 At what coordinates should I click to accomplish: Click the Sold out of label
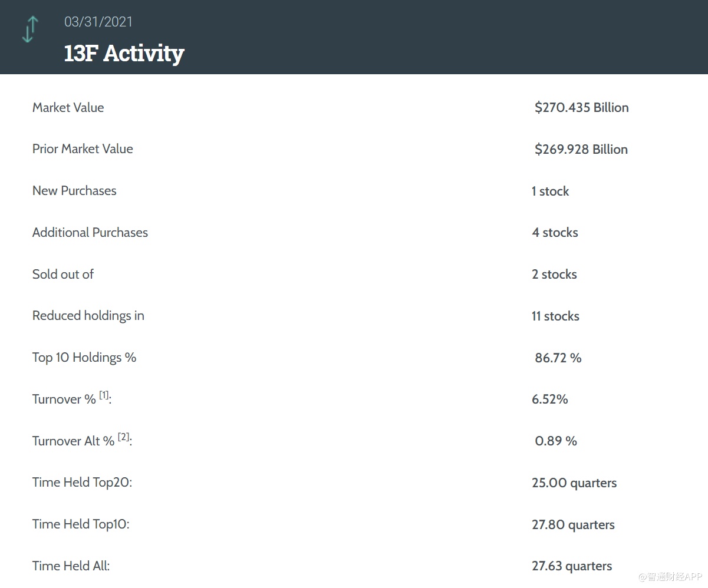[63, 275]
